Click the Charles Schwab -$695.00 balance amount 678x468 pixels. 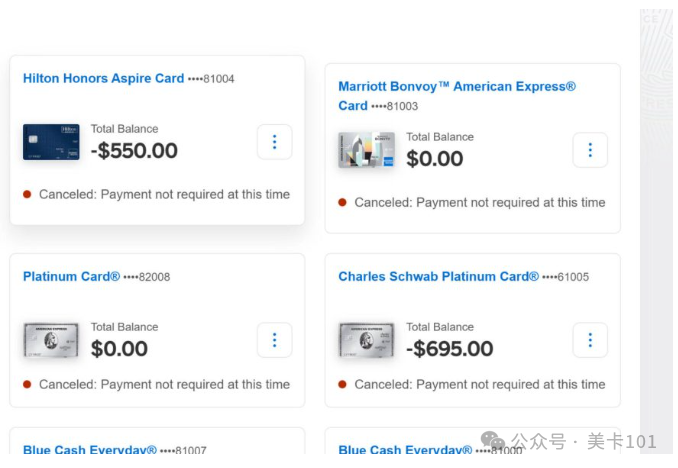(449, 349)
